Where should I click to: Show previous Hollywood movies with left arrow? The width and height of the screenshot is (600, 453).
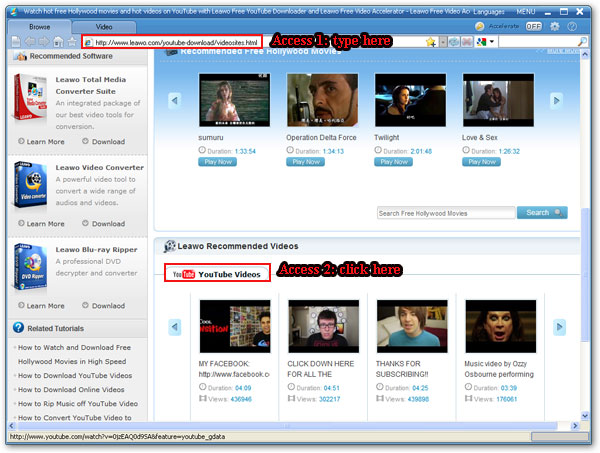pyautogui.click(x=174, y=101)
